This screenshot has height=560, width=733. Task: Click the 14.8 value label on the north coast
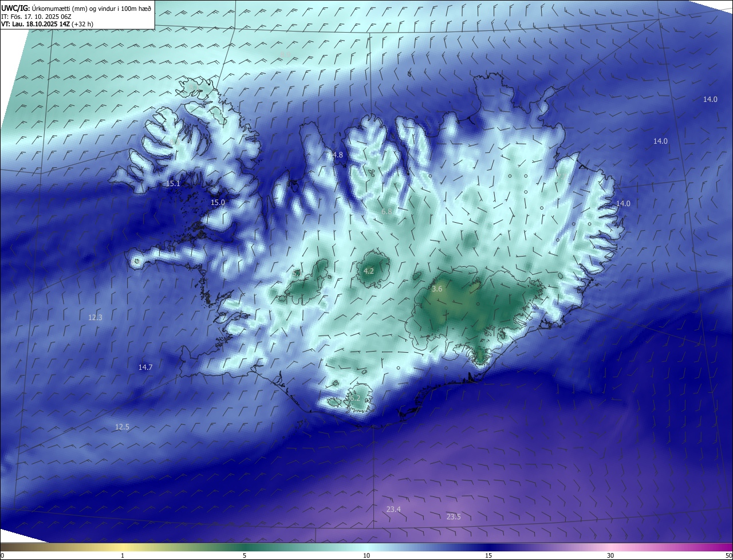click(336, 155)
